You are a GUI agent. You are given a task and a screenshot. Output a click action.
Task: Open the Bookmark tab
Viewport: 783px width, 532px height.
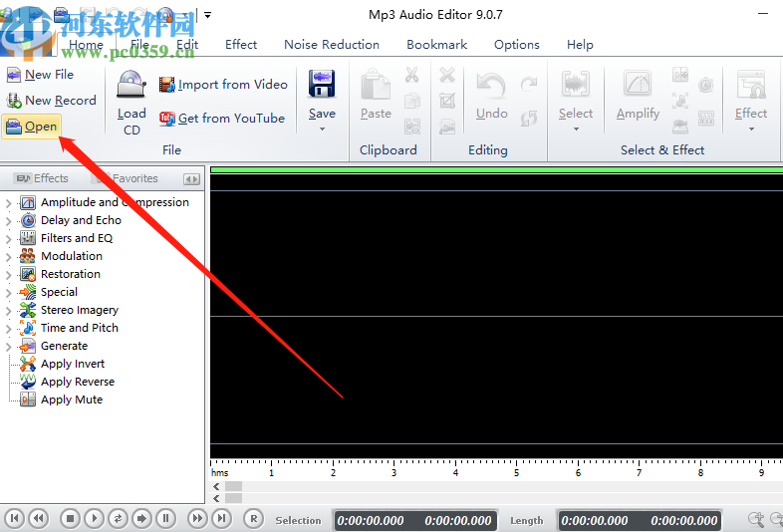pyautogui.click(x=437, y=45)
